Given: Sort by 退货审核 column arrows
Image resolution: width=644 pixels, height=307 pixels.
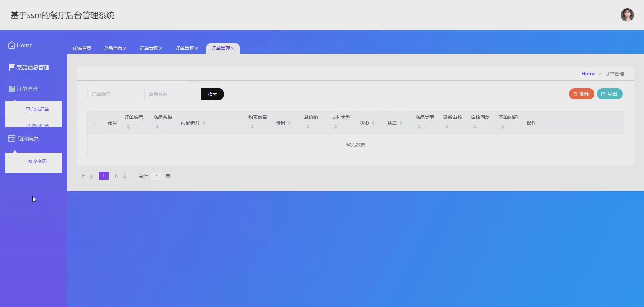Looking at the screenshot, I should pos(447,127).
